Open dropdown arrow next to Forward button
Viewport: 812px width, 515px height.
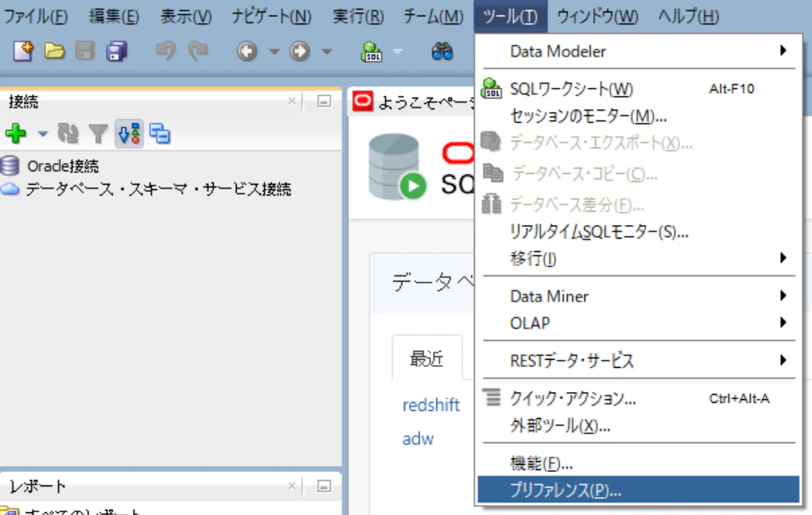[327, 51]
